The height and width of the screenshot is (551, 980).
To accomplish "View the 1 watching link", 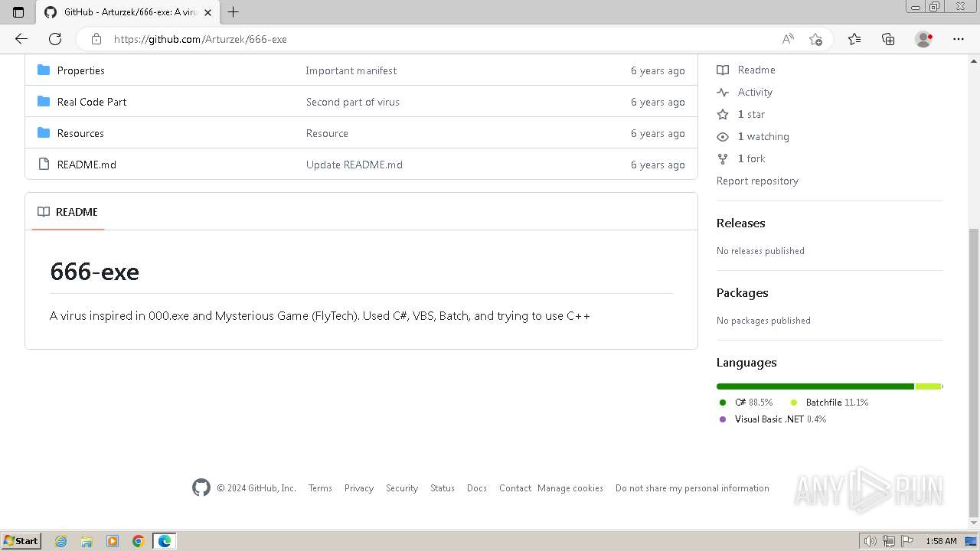I will (753, 136).
